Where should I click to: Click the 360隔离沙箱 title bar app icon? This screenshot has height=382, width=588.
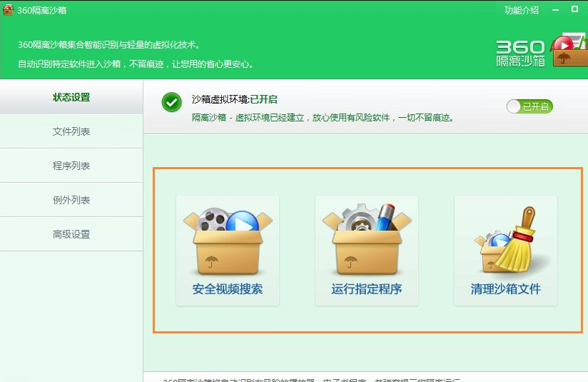9,10
